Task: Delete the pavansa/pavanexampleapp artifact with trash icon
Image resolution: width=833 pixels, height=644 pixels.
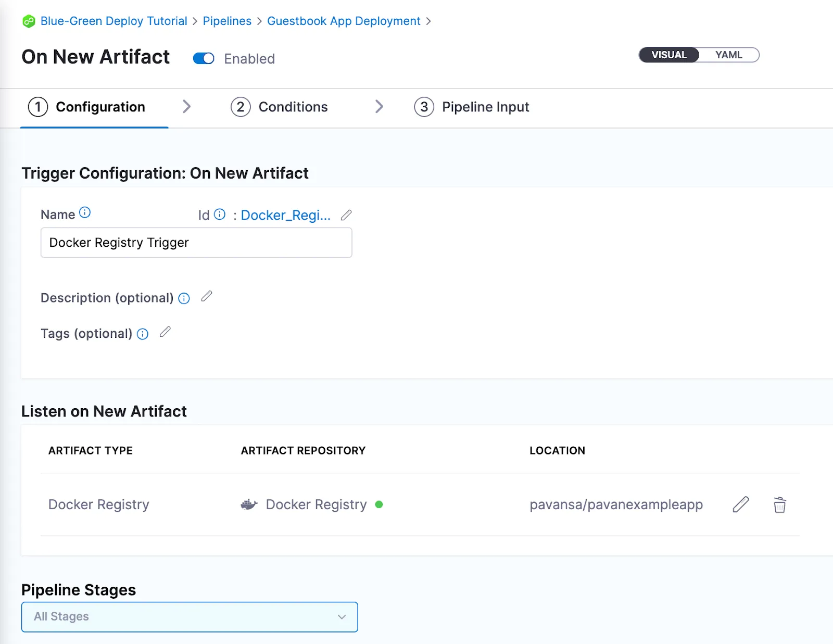Action: coord(779,504)
